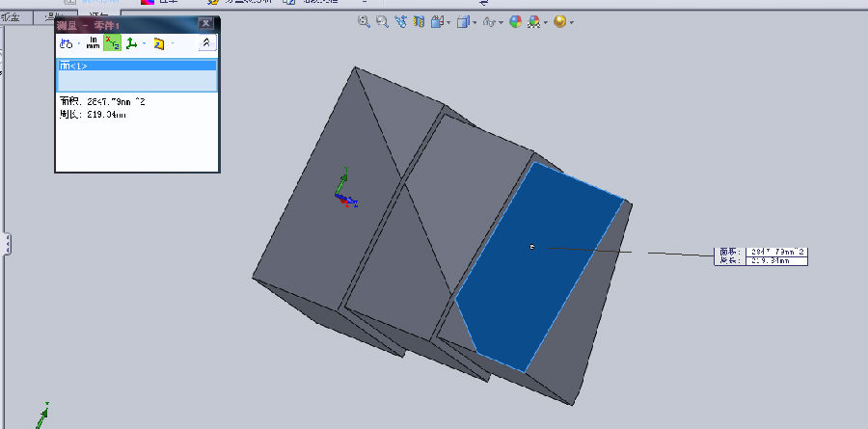
Task: Click the Zoom to Area icon
Action: coord(383,21)
